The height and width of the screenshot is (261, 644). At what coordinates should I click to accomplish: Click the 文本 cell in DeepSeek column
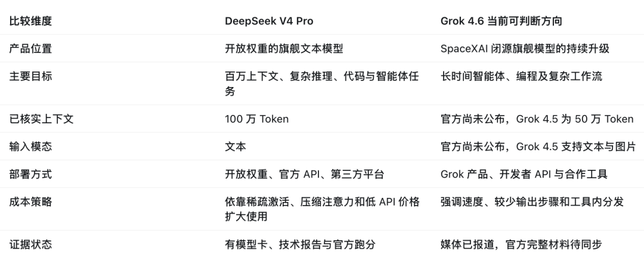pyautogui.click(x=236, y=147)
